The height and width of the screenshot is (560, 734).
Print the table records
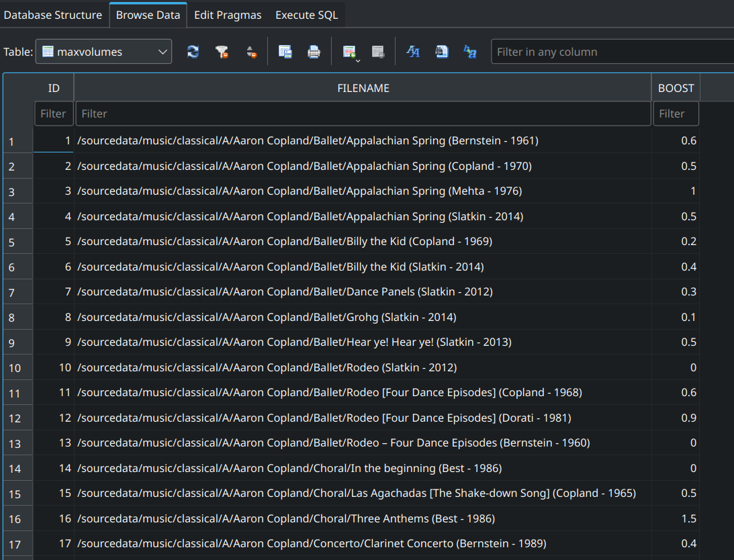coord(314,52)
